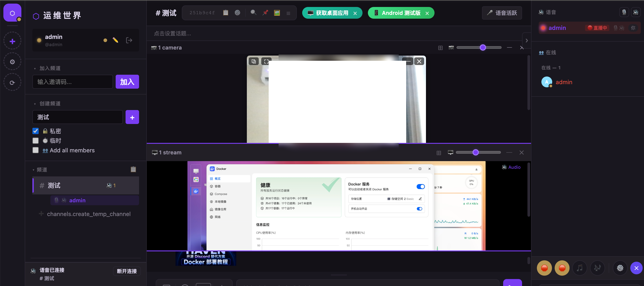This screenshot has width=644, height=286.
Task: Click the 输入邀请码 invite code field
Action: click(73, 82)
